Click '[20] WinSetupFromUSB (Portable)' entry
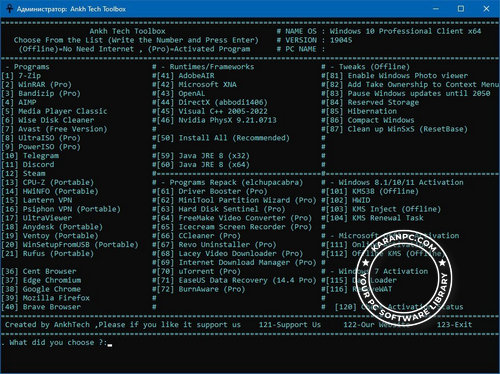 (70, 245)
